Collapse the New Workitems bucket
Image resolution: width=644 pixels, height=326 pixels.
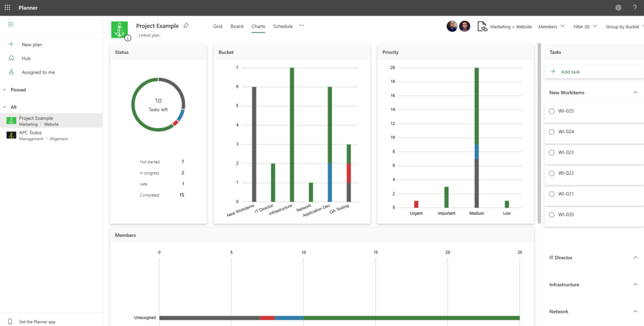pos(635,92)
